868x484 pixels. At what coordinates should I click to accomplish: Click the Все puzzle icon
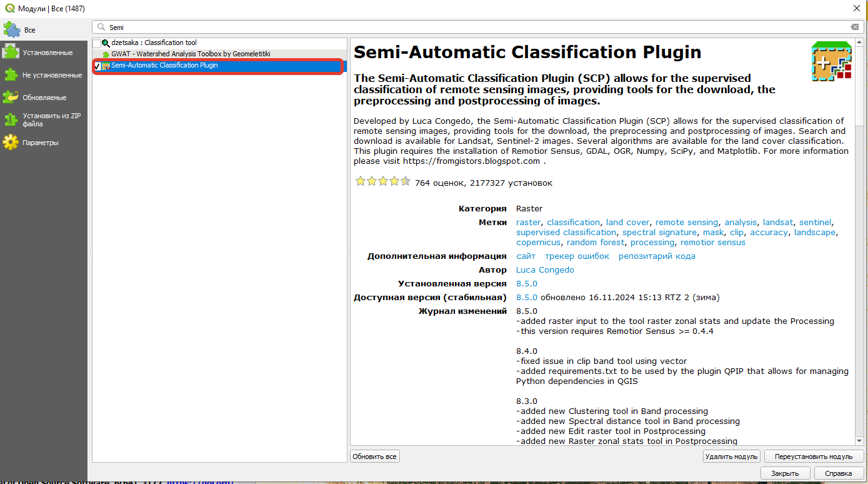tap(12, 29)
